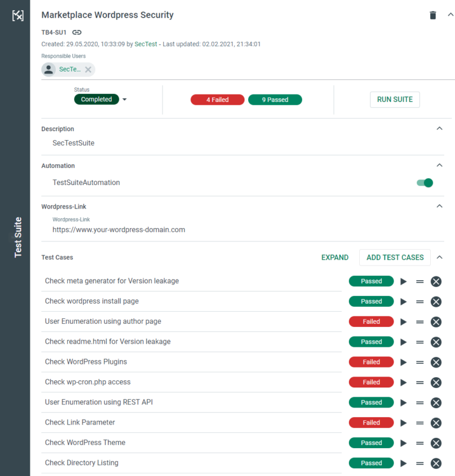Run 'Check WordPress Plugins' test
455x476 pixels.
(403, 362)
